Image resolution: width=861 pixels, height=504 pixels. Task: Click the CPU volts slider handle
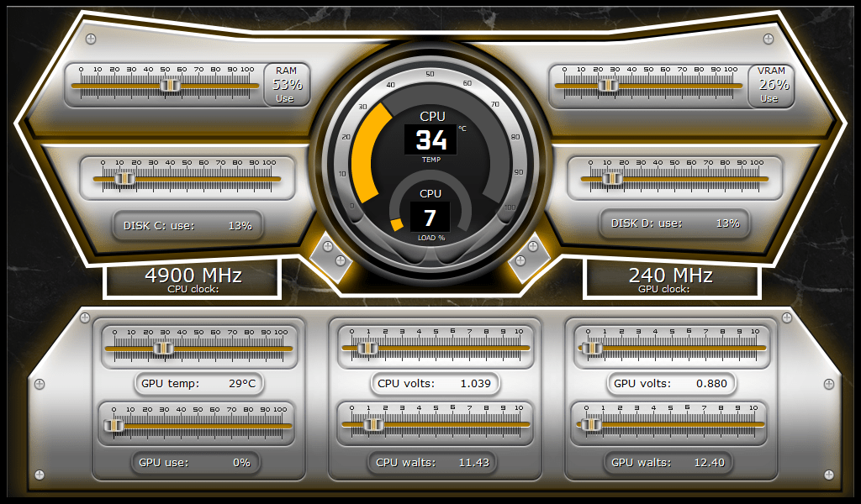click(x=367, y=347)
